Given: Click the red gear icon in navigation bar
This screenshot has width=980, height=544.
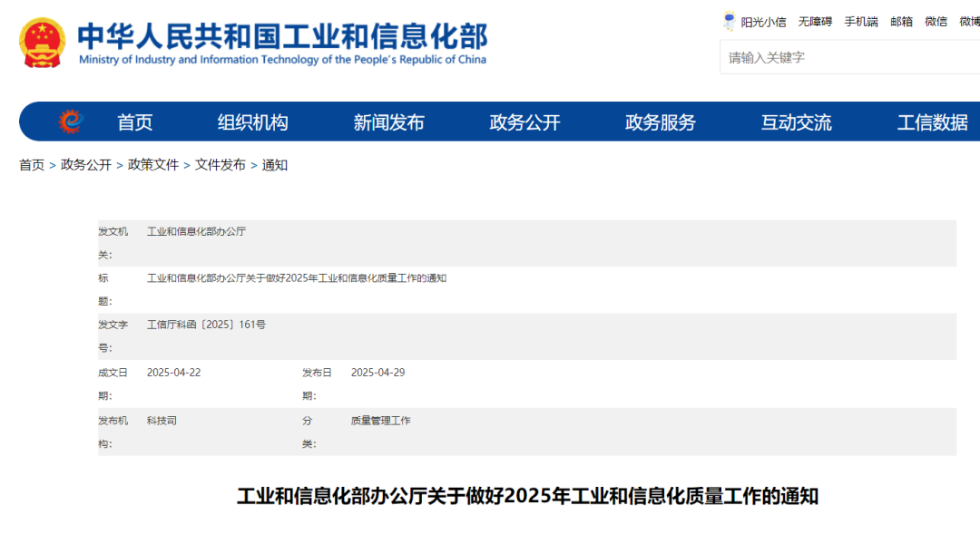Looking at the screenshot, I should (70, 121).
